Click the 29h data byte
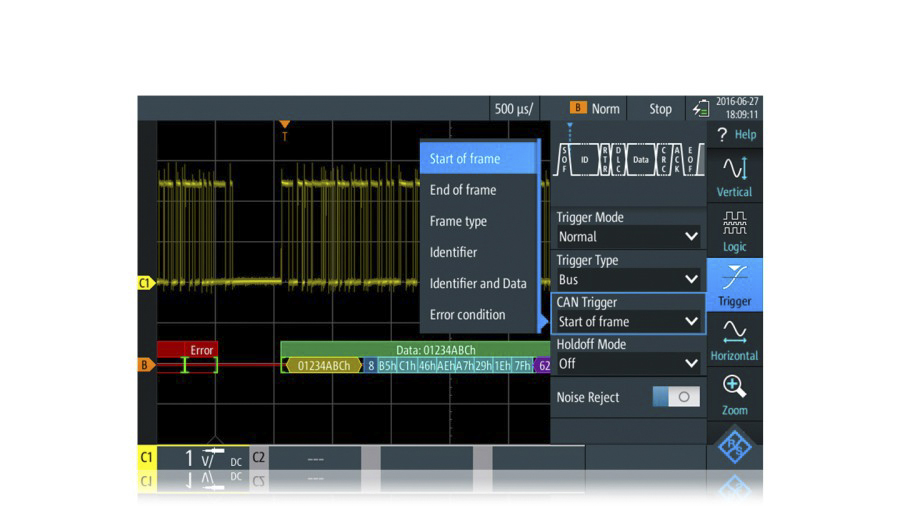Viewport: 900px width, 506px height. pyautogui.click(x=484, y=365)
